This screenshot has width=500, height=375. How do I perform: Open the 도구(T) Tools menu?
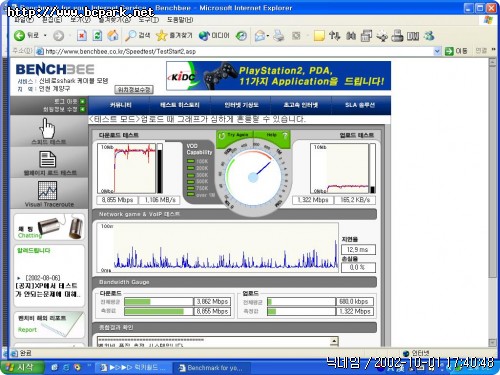[x=149, y=20]
